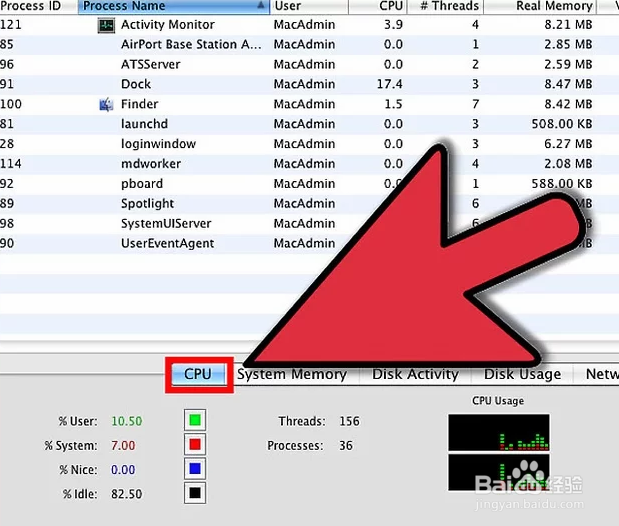
Task: Click process ID 114
Action: tap(11, 164)
